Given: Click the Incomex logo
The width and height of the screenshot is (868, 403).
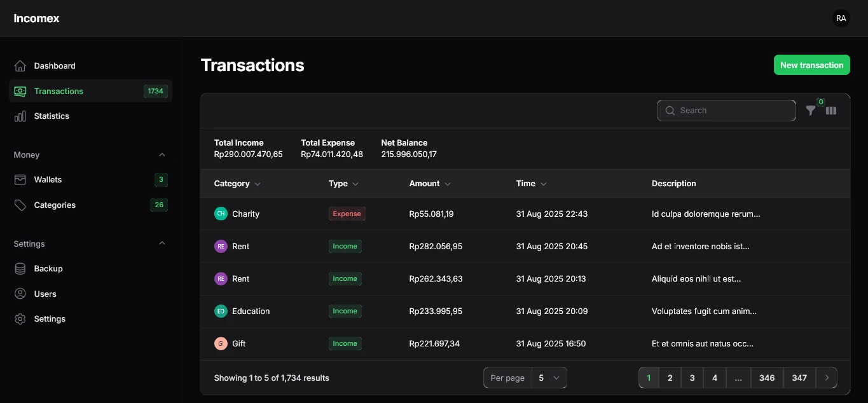Looking at the screenshot, I should (x=36, y=18).
